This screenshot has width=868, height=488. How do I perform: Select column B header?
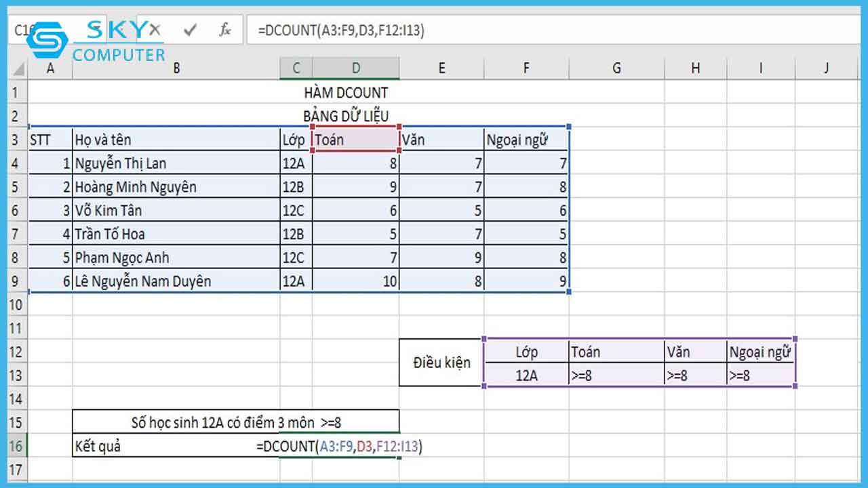click(176, 68)
